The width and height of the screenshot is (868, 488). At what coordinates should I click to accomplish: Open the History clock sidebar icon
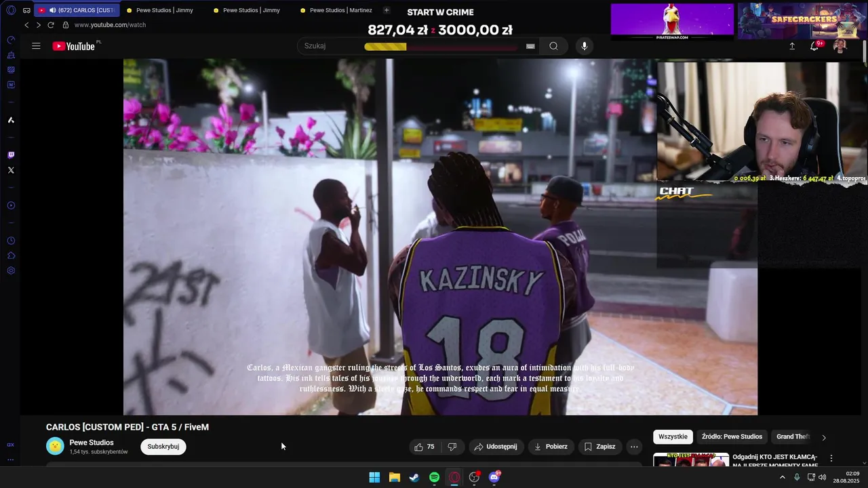click(x=11, y=241)
